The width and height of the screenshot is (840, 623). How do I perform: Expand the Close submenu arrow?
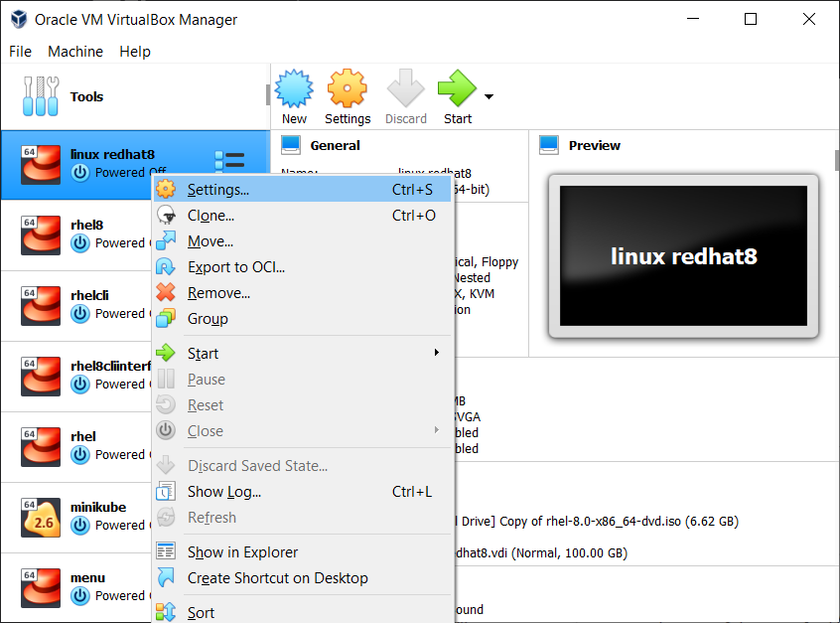click(437, 430)
